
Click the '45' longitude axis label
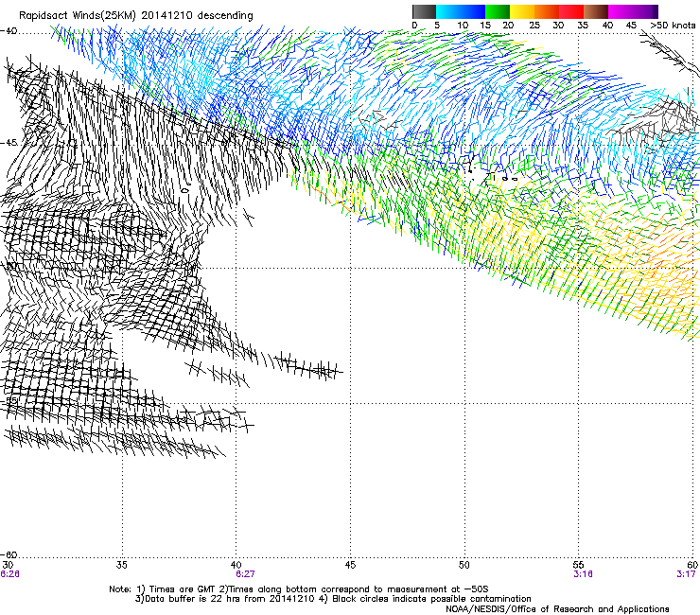click(350, 565)
